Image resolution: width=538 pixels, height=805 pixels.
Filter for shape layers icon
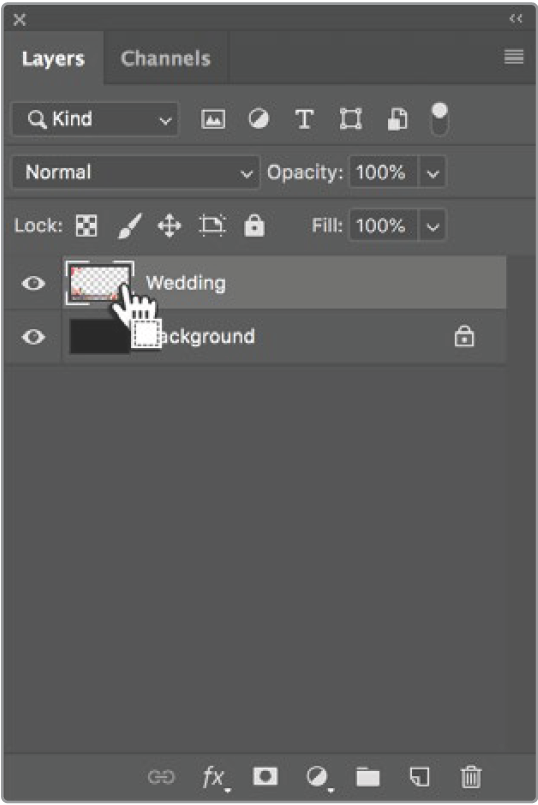351,119
